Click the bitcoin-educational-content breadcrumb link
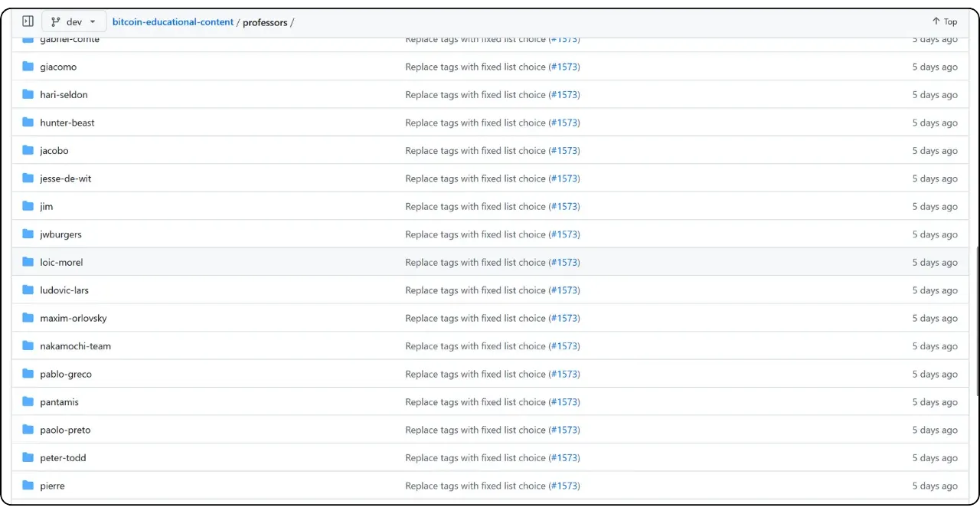Image resolution: width=980 pixels, height=514 pixels. 172,22
